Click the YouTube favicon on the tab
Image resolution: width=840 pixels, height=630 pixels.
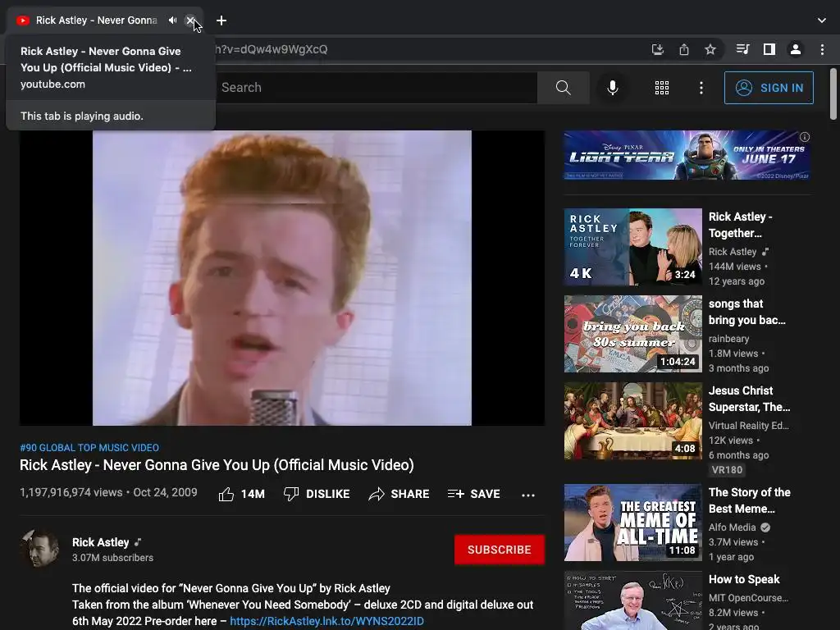coord(22,21)
